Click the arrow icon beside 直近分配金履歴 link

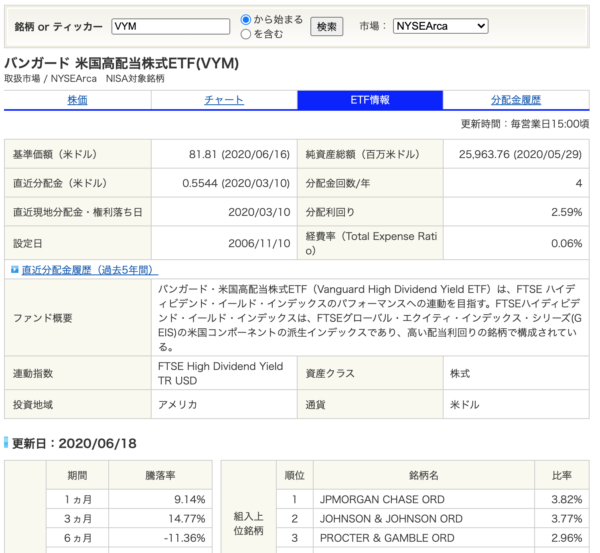[x=15, y=270]
